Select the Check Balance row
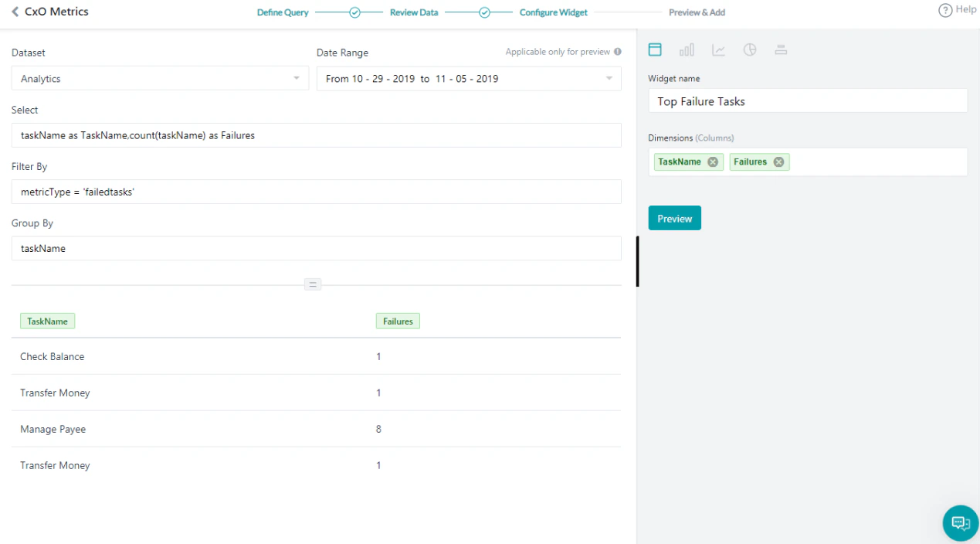Viewport: 980px width, 544px height. 316,356
